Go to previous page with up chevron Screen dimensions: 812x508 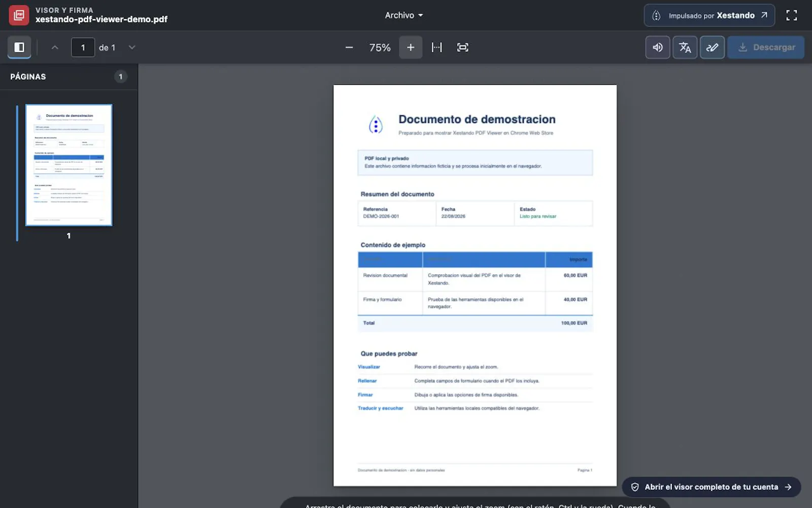[55, 47]
